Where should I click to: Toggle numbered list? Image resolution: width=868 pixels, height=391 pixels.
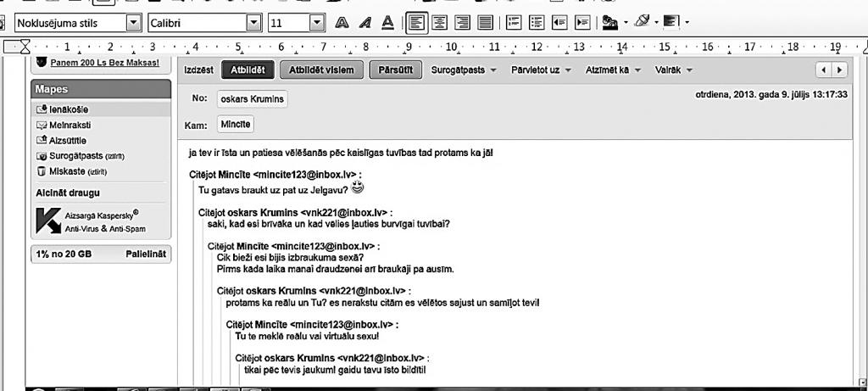tap(515, 23)
